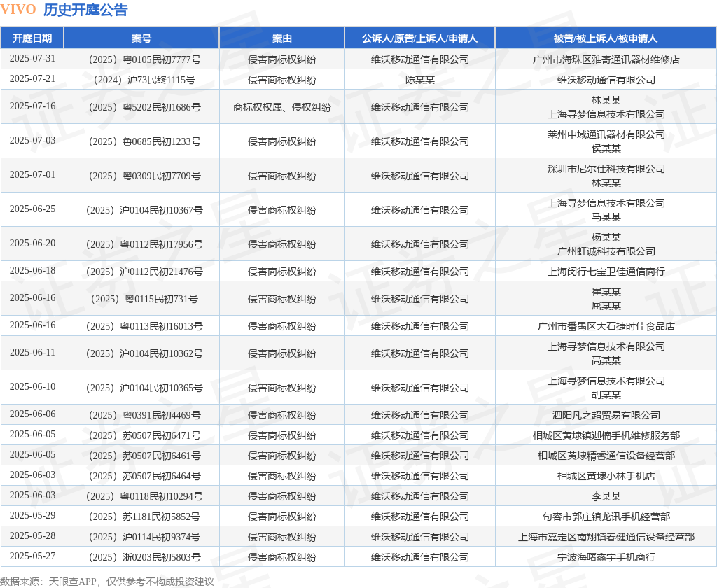Click defendant 李某某
Viewport: 717px width, 588px height.
point(606,496)
